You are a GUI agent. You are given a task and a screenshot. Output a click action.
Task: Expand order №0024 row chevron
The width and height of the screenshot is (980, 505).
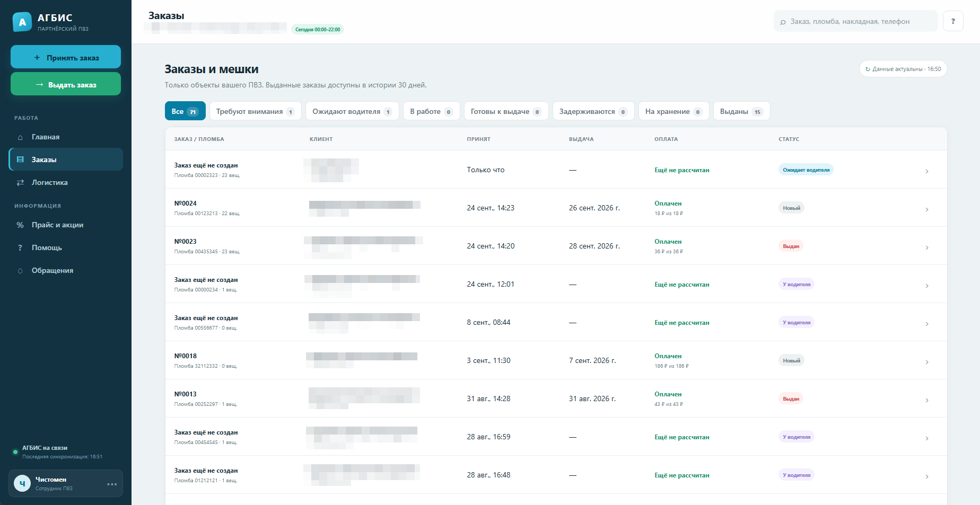point(927,209)
